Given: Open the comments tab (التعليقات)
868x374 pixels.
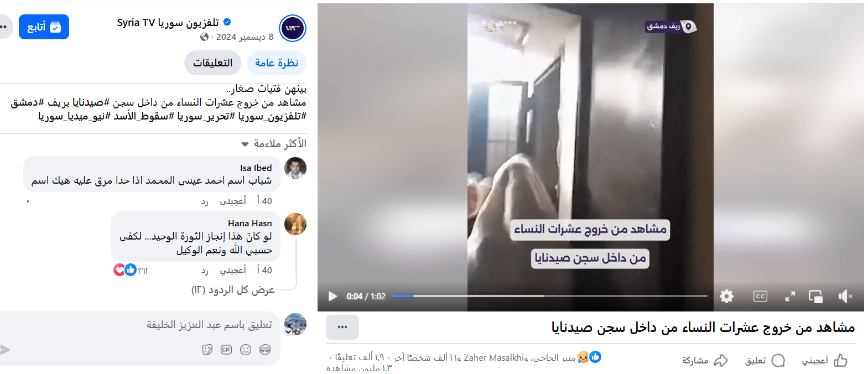Looking at the screenshot, I should click(x=212, y=63).
